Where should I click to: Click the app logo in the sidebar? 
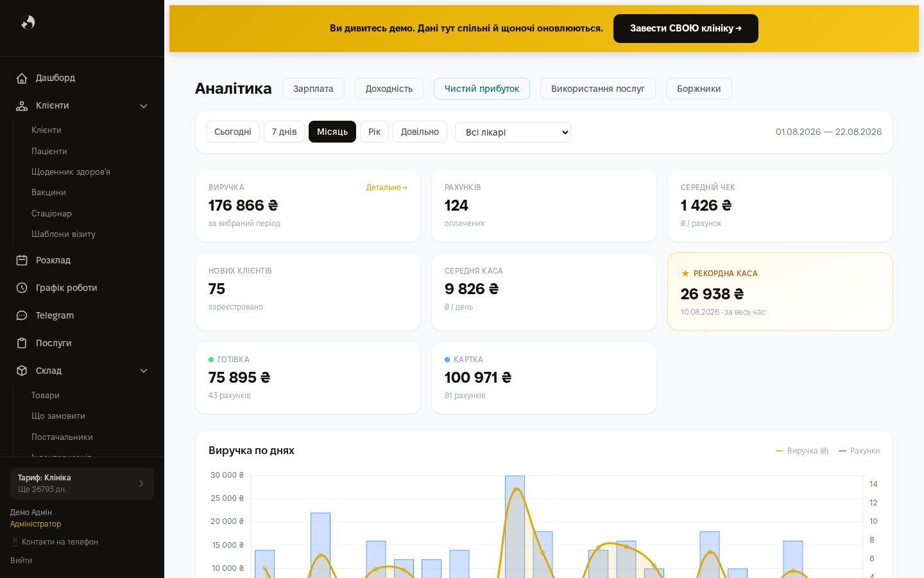click(28, 22)
